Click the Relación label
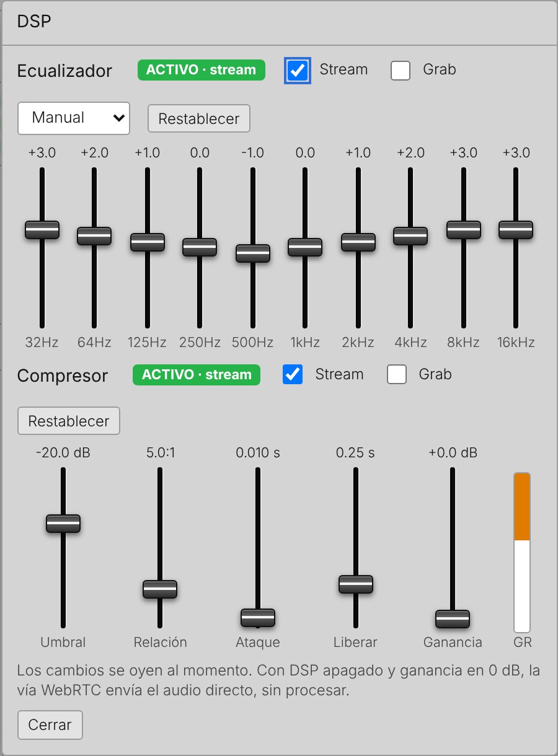This screenshot has height=756, width=558. 160,642
